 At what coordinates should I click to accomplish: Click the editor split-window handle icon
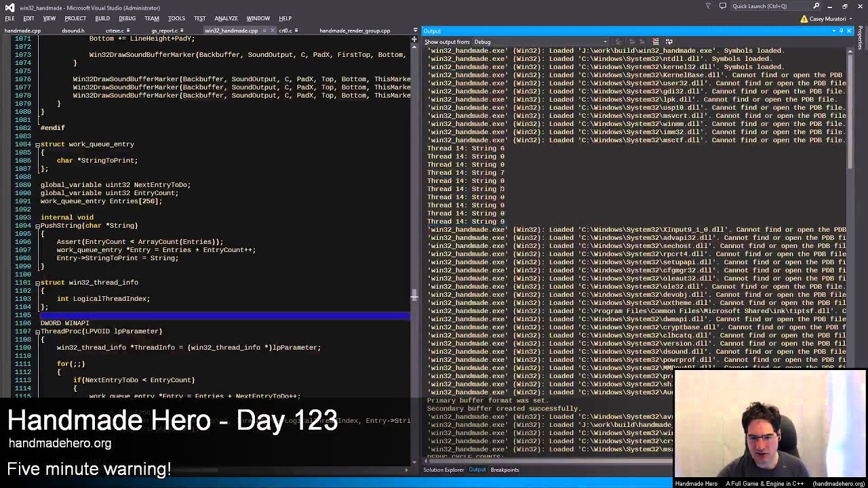[x=414, y=39]
